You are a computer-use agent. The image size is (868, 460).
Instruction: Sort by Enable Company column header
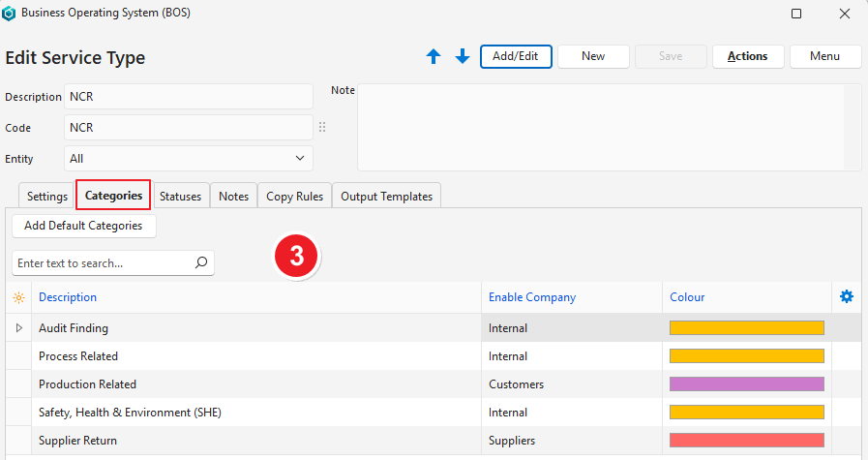pos(532,297)
